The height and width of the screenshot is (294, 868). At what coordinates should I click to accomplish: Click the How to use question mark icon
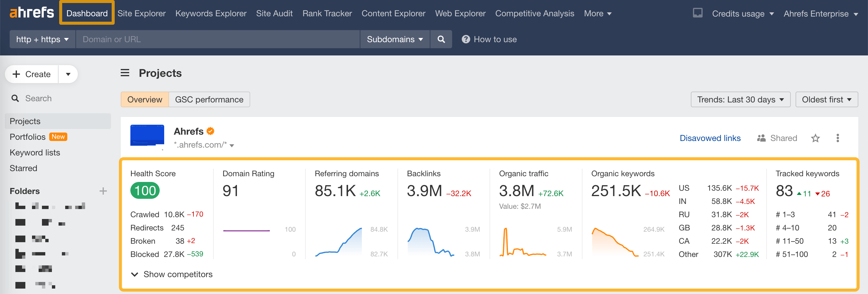(466, 39)
